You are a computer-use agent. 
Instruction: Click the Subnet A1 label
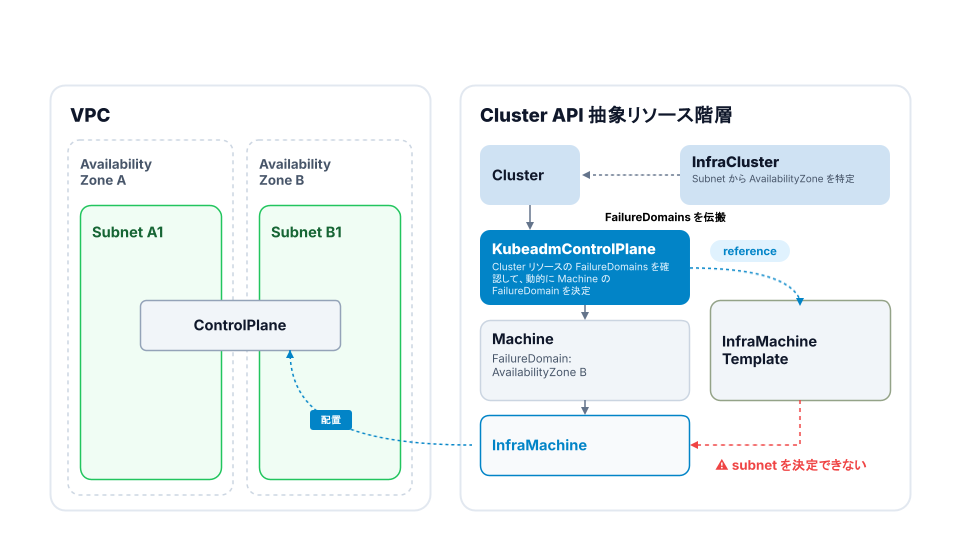[x=127, y=232]
